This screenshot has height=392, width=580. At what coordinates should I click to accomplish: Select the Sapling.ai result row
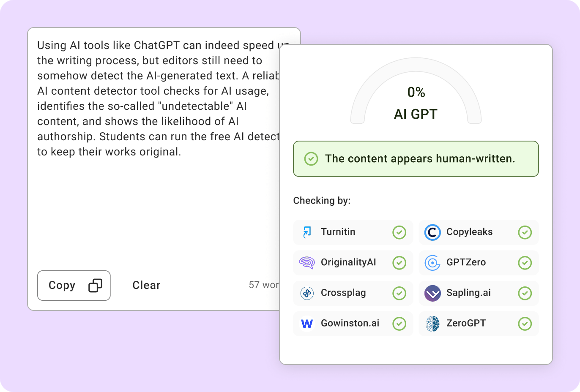coord(479,293)
